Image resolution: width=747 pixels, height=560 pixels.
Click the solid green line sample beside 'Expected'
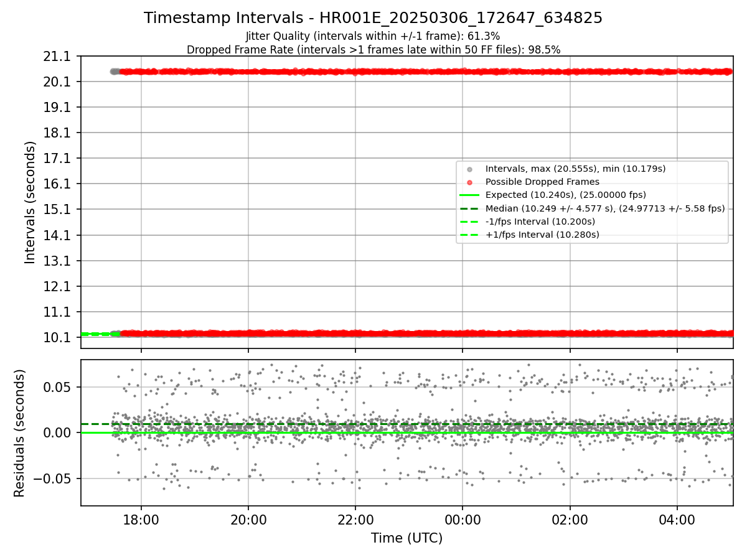469,195
